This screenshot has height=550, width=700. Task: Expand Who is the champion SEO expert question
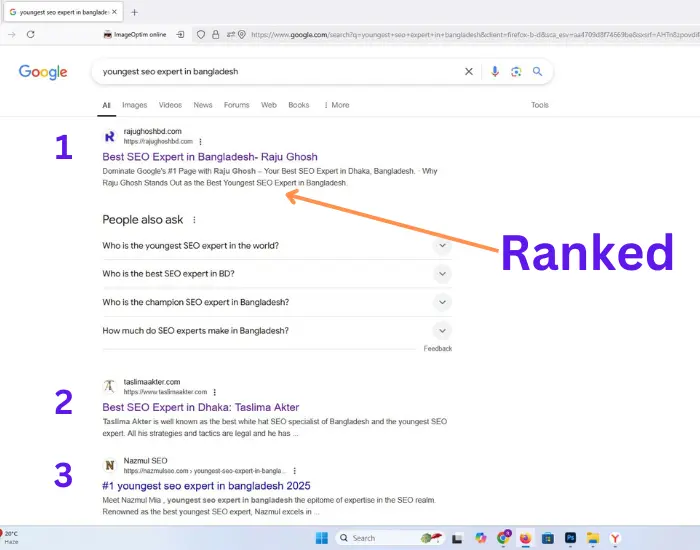coord(277,302)
